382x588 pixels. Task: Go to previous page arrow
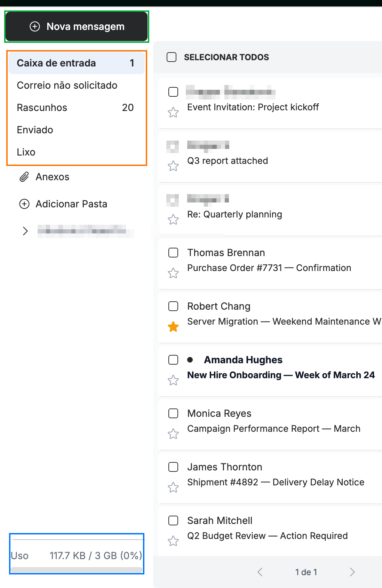[x=260, y=572]
